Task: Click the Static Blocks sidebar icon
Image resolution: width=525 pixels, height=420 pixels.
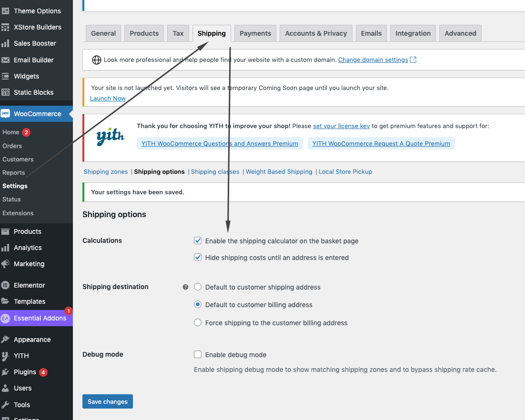Action: pyautogui.click(x=5, y=92)
